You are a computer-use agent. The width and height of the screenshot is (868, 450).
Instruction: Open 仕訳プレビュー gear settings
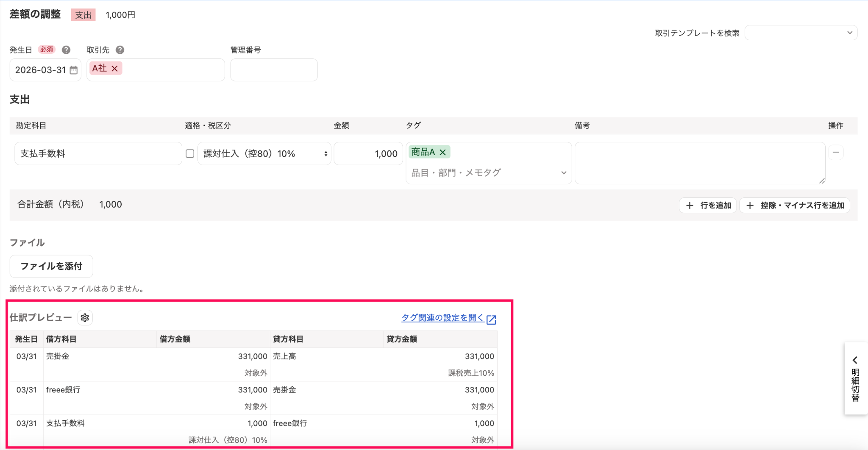point(85,318)
